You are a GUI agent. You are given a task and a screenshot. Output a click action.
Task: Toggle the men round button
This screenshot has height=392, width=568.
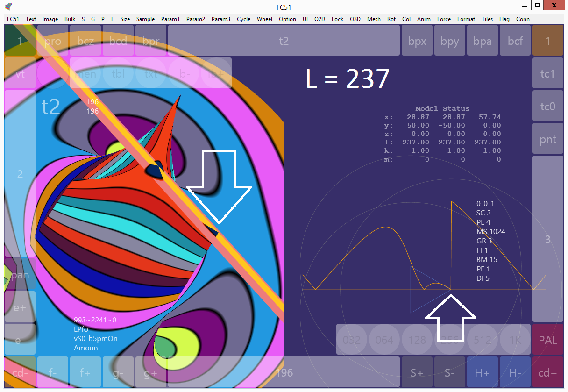(x=85, y=73)
